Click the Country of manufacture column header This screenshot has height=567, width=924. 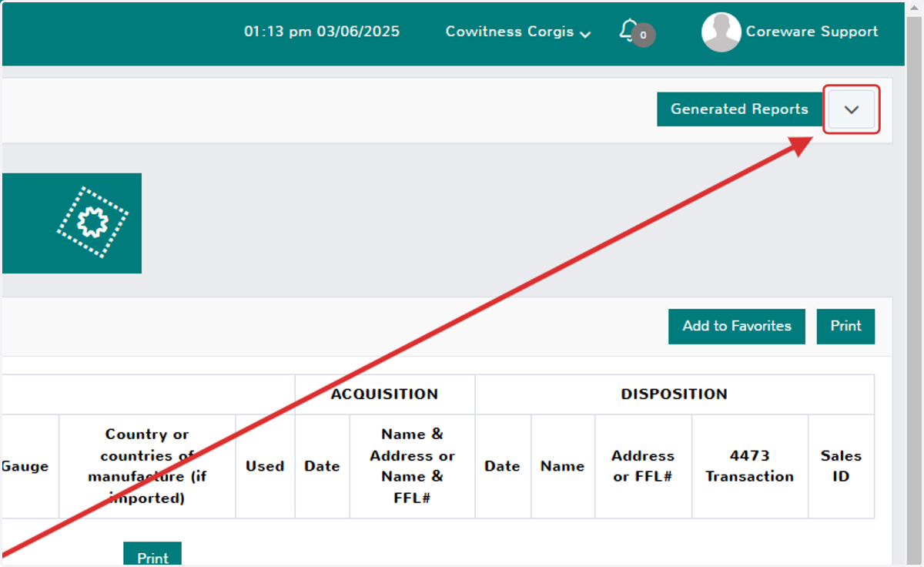point(147,466)
